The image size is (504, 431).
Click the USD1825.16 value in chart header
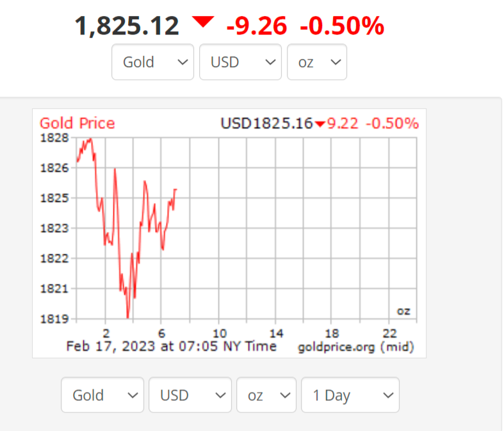266,123
